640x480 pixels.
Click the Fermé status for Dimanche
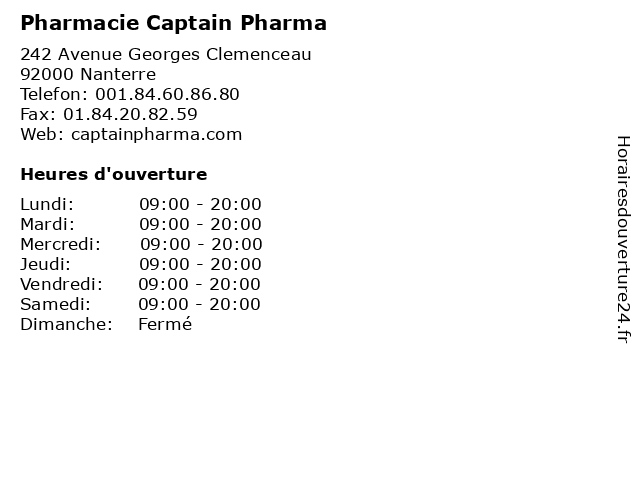tap(165, 324)
